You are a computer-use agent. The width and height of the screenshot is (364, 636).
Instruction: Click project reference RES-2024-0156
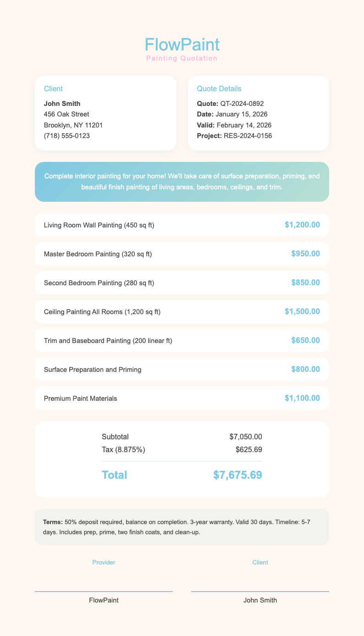click(234, 135)
